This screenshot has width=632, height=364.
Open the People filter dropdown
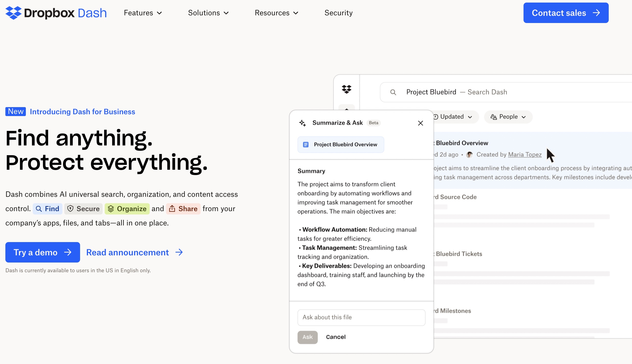point(508,117)
